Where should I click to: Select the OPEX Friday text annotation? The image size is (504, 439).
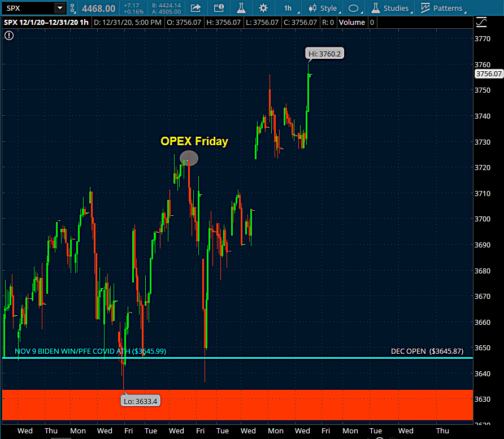[x=194, y=141]
